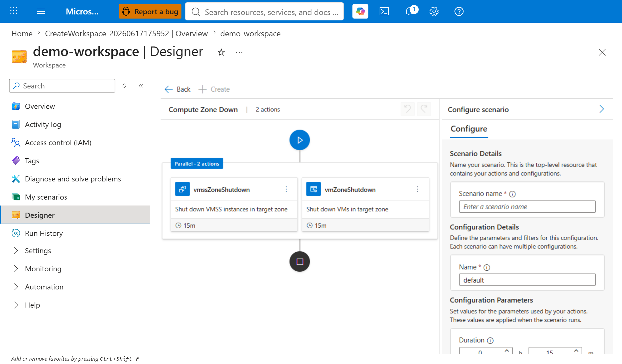Close the Designer blade
Image resolution: width=622 pixels, height=364 pixels.
[x=602, y=52]
